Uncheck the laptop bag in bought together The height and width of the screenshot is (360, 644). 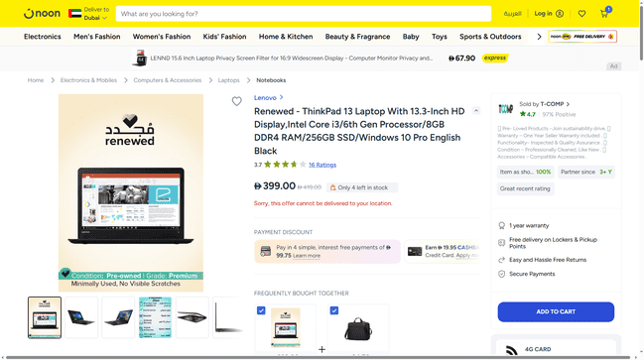[334, 310]
